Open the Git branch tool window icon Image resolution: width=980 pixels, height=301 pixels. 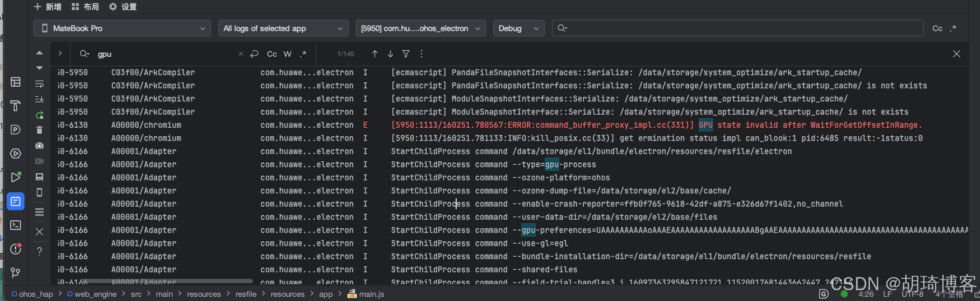tap(16, 273)
